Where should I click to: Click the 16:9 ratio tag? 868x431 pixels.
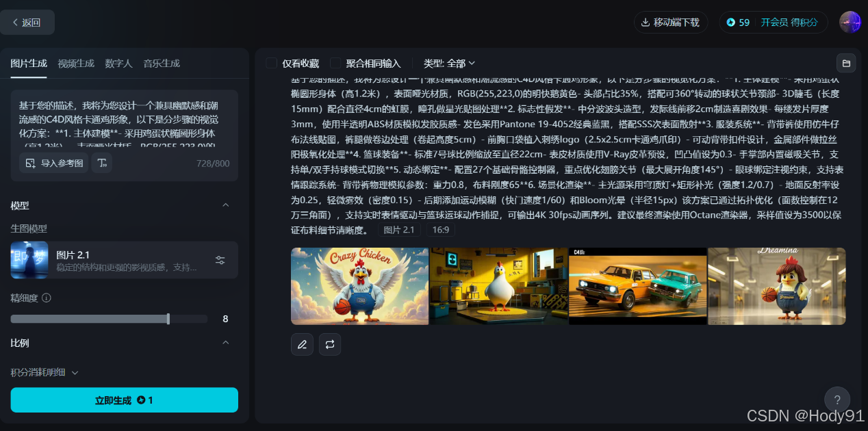coord(440,230)
